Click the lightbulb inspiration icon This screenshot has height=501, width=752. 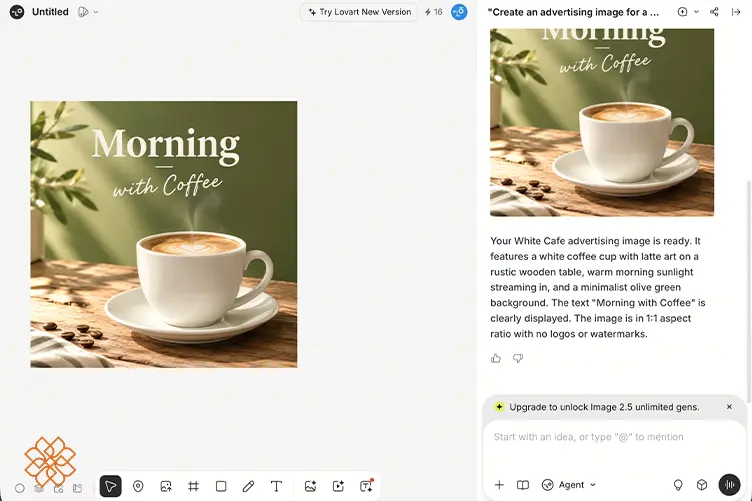pyautogui.click(x=678, y=485)
